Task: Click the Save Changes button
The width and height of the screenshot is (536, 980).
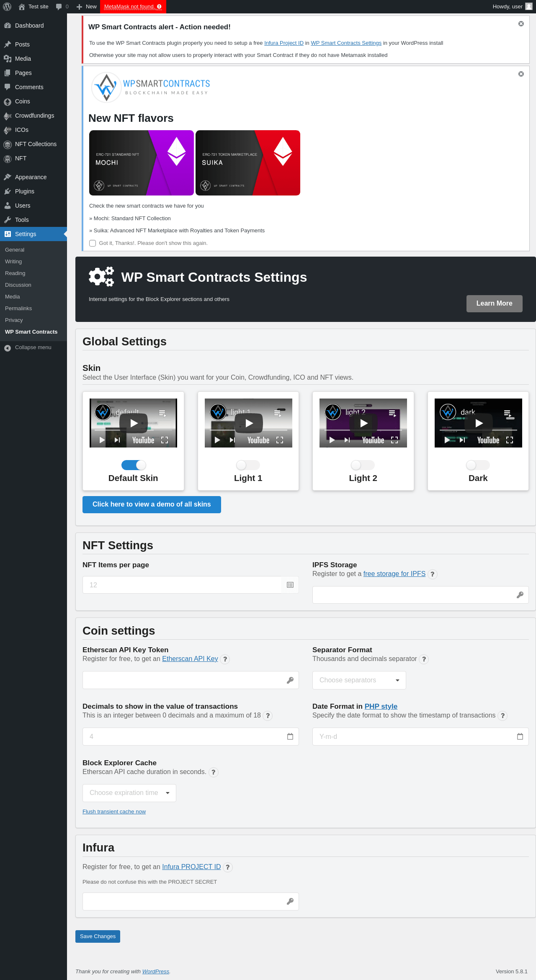Action: [x=98, y=936]
